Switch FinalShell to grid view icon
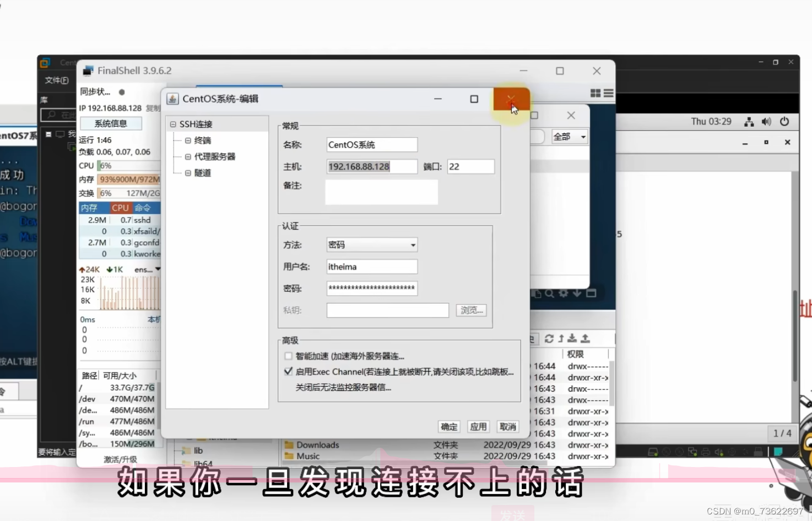 [596, 94]
